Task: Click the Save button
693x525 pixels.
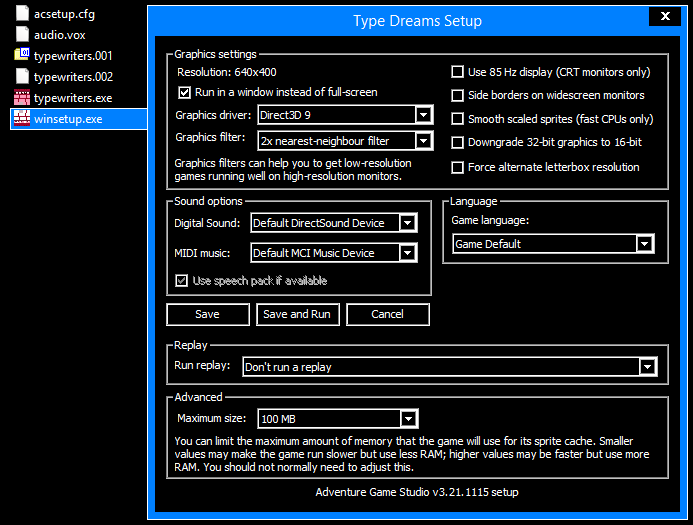Action: tap(207, 314)
